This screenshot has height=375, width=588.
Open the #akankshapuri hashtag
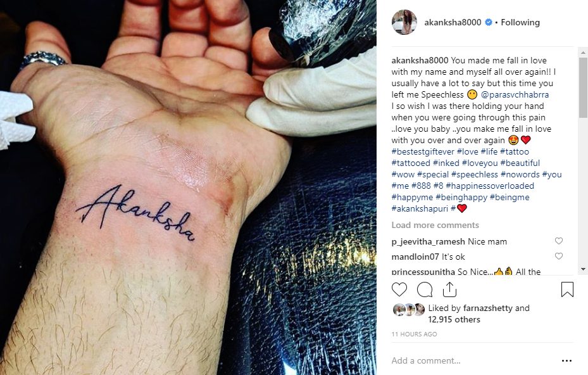(x=420, y=208)
